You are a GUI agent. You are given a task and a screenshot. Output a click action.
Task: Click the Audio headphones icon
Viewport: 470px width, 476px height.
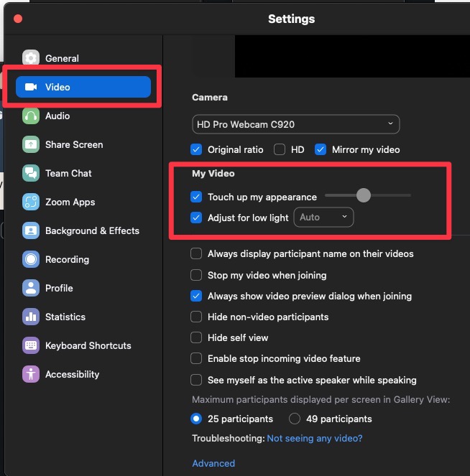pyautogui.click(x=31, y=116)
